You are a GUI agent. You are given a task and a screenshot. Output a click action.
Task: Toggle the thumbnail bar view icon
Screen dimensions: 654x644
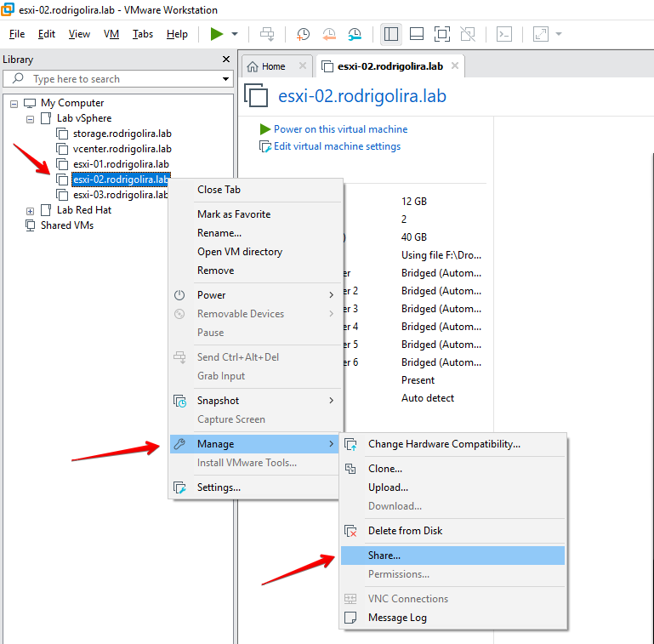pyautogui.click(x=417, y=34)
